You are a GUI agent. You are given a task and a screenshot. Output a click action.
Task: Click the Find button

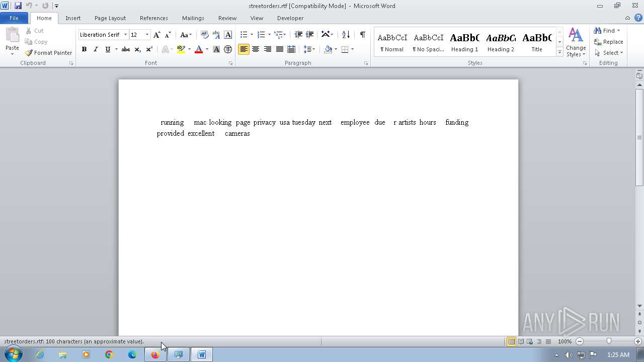tap(607, 31)
